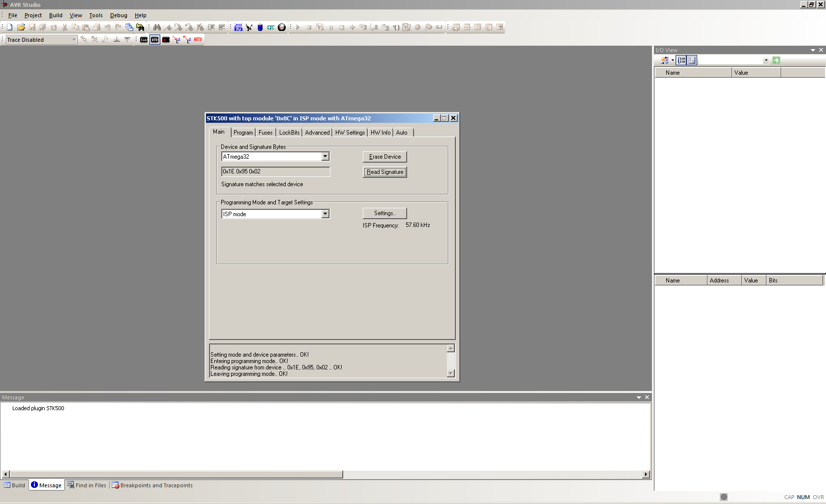Click the red face round toolbar icon
Screen dimensions: 826x504
pyautogui.click(x=282, y=27)
